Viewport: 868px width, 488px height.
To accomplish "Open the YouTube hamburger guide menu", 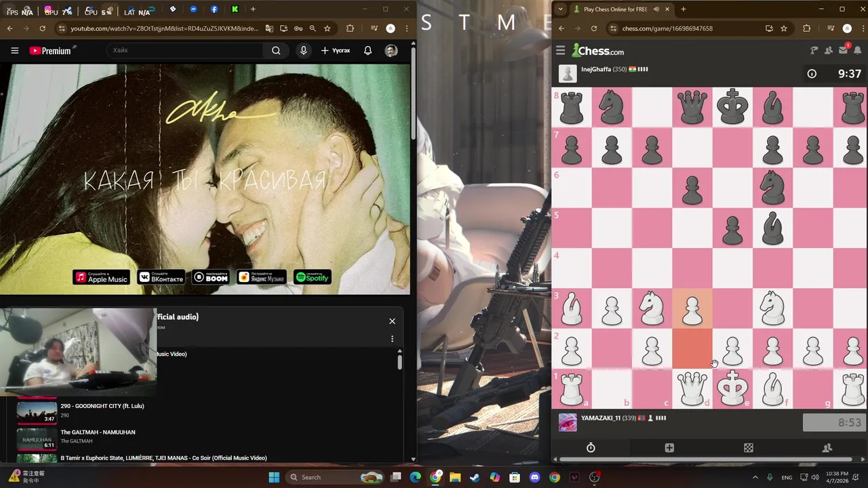I will pyautogui.click(x=14, y=50).
